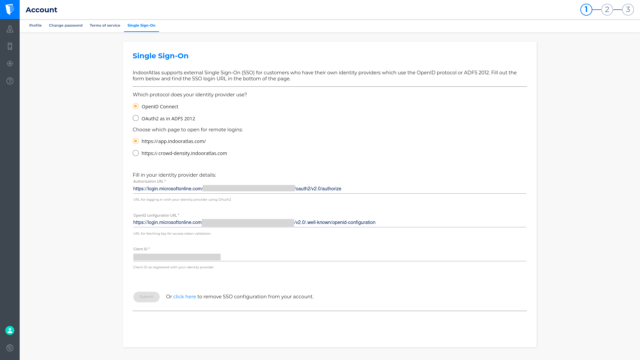Click into the Client ID input field

pyautogui.click(x=329, y=257)
